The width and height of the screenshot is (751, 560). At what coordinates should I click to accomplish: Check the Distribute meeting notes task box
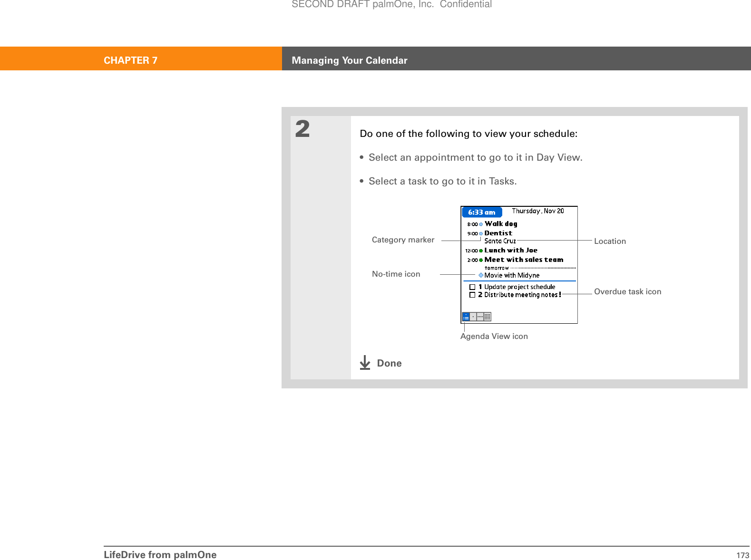[x=472, y=295]
